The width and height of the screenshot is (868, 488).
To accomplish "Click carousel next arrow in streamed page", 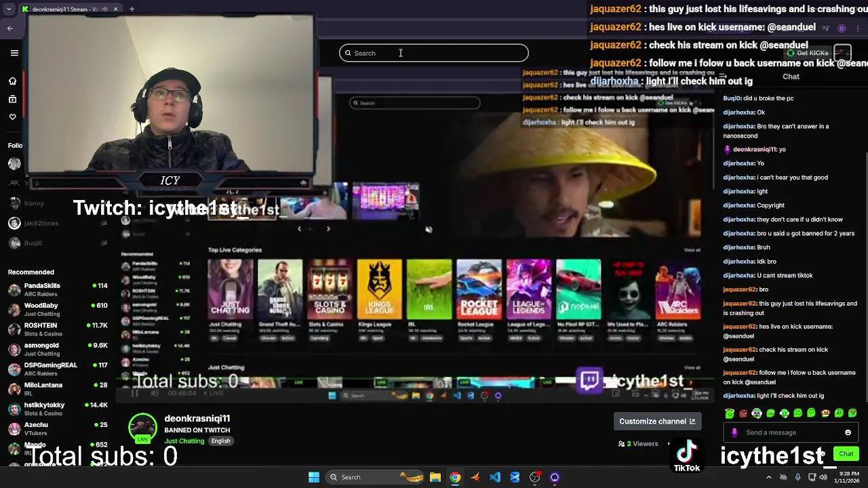I will (x=328, y=229).
